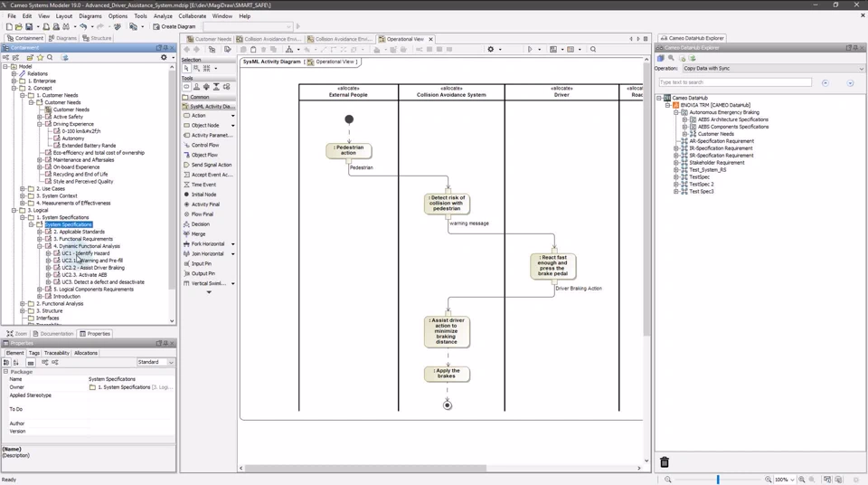Select AEBS Architecture Specifications item
The height and width of the screenshot is (485, 868).
click(x=733, y=119)
